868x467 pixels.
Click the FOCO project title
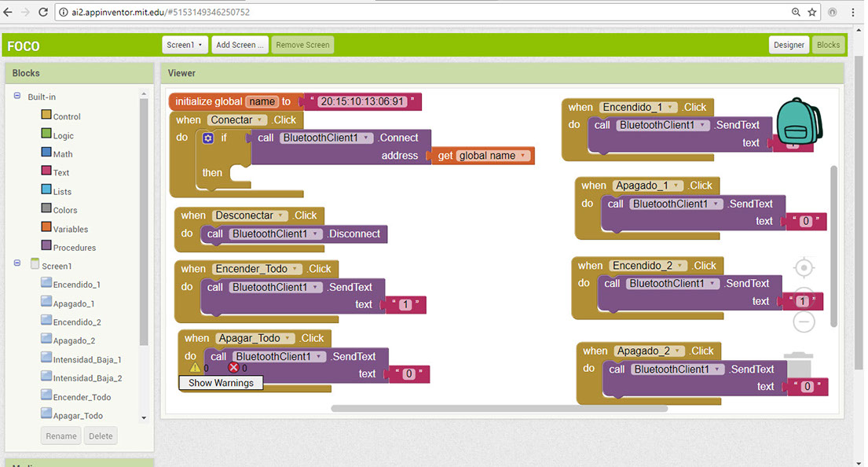[x=24, y=46]
